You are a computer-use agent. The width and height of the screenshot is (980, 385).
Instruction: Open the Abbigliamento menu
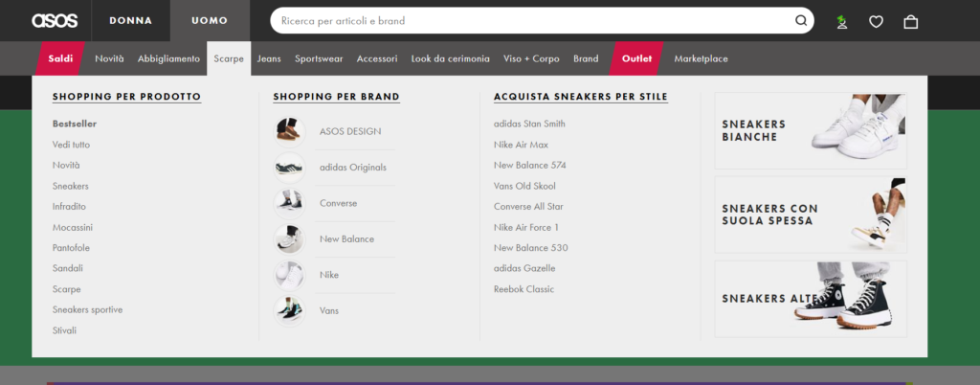point(168,58)
